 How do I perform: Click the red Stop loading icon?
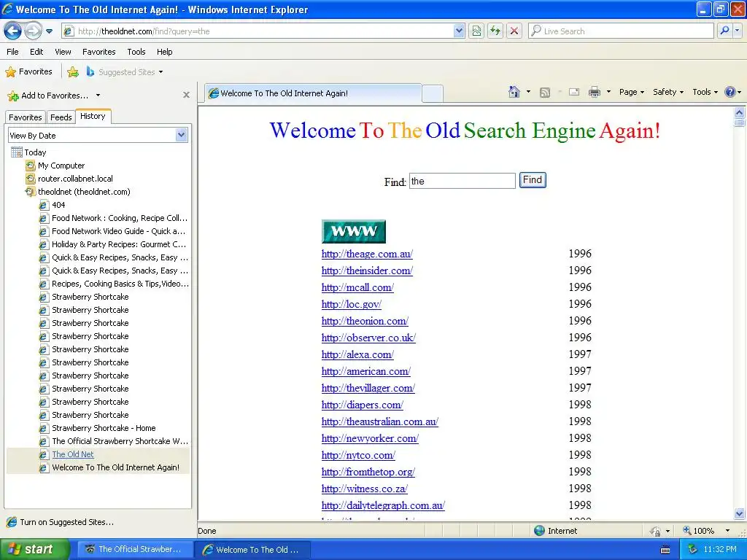(x=514, y=31)
